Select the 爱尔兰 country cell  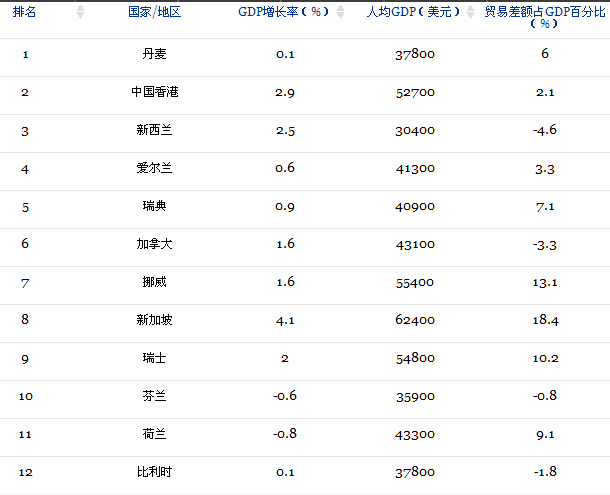pyautogui.click(x=154, y=168)
